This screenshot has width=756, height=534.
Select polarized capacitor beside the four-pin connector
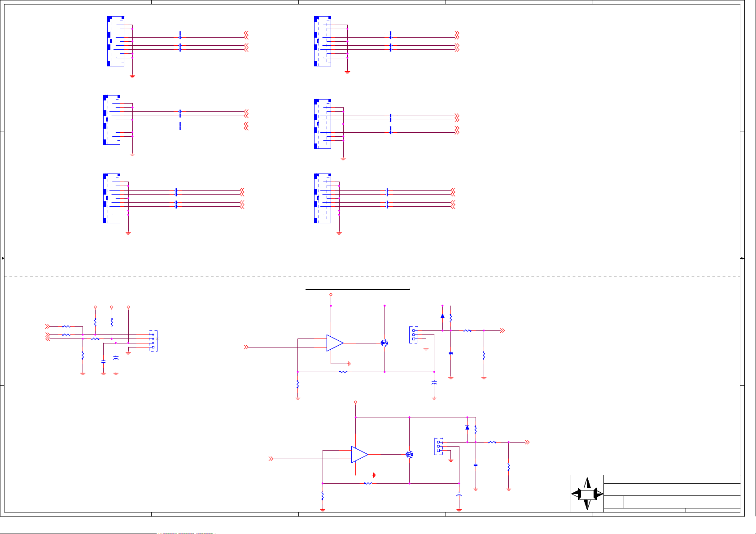[x=116, y=358]
